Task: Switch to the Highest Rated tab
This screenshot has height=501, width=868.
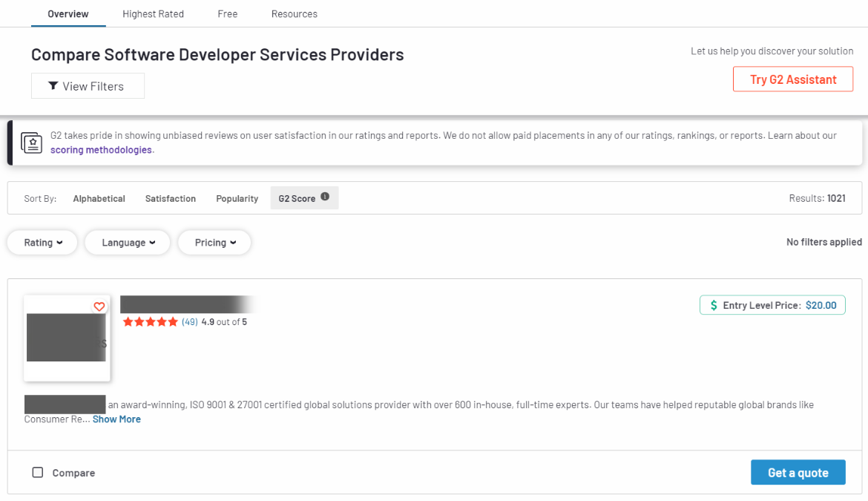Action: [153, 14]
